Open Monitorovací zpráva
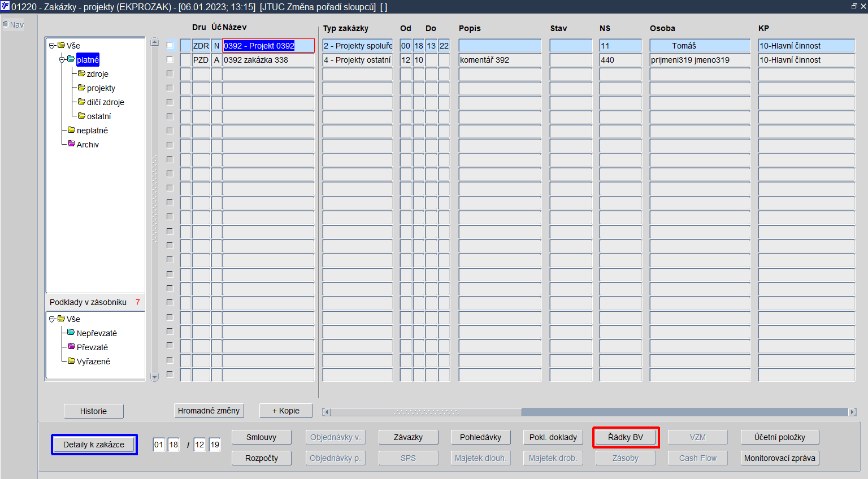Screen dimensions: 868x479 point(780,458)
